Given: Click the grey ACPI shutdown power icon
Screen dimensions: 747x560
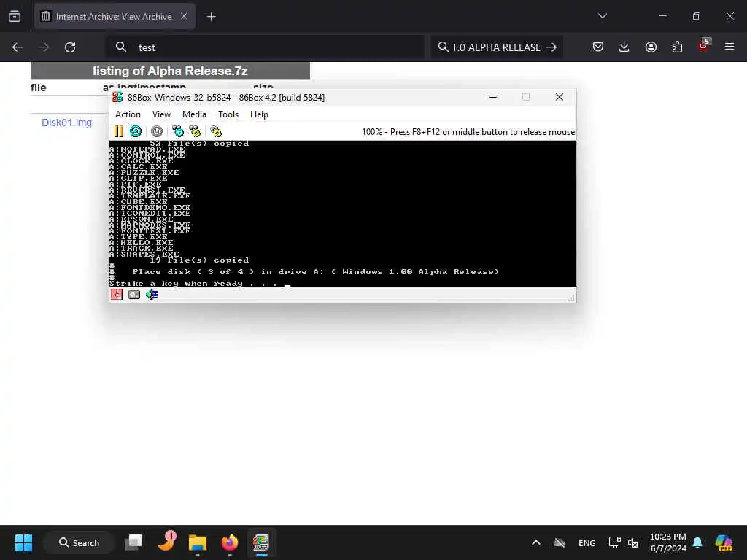Looking at the screenshot, I should pyautogui.click(x=157, y=131).
